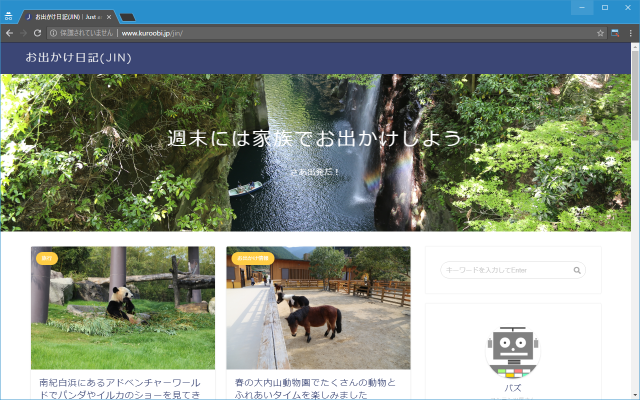Bookmark this page with star icon
The image size is (640, 400).
(x=600, y=33)
